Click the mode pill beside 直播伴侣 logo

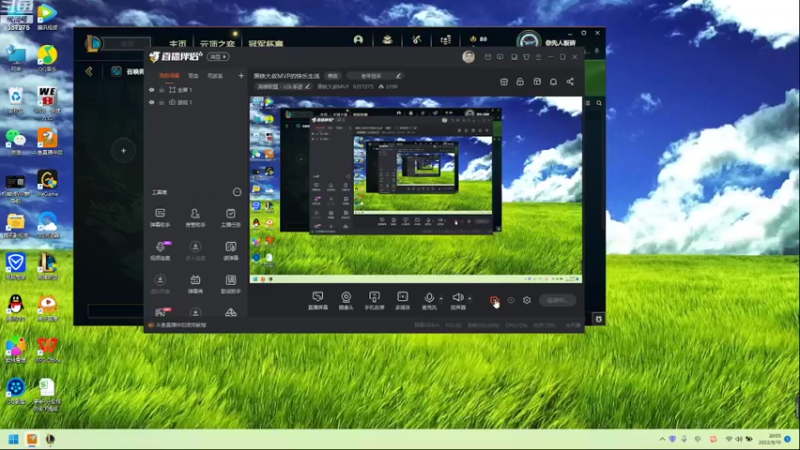[x=218, y=57]
